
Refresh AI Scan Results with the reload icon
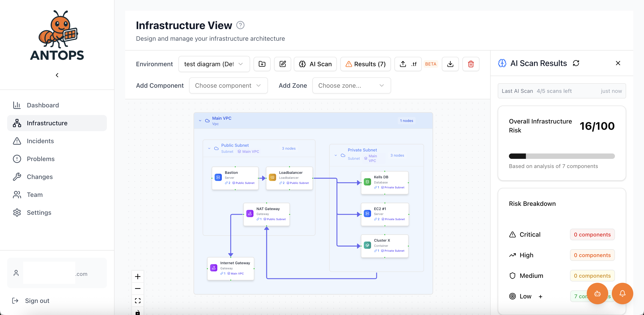[x=576, y=63]
